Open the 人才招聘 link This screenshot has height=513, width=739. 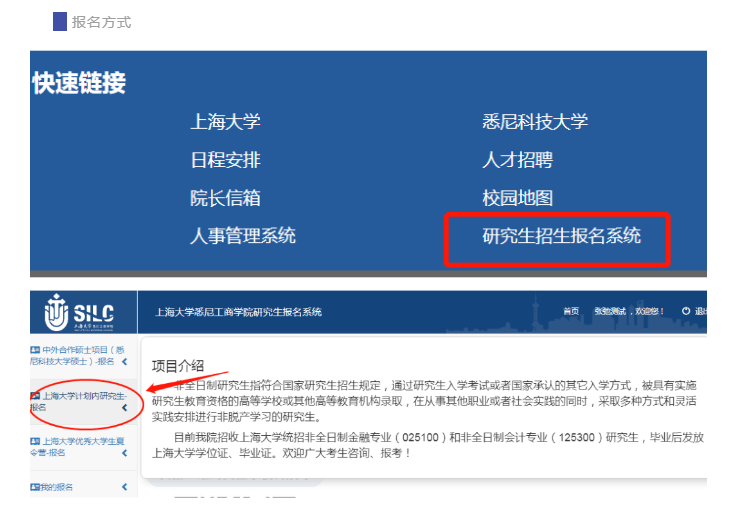pos(517,160)
